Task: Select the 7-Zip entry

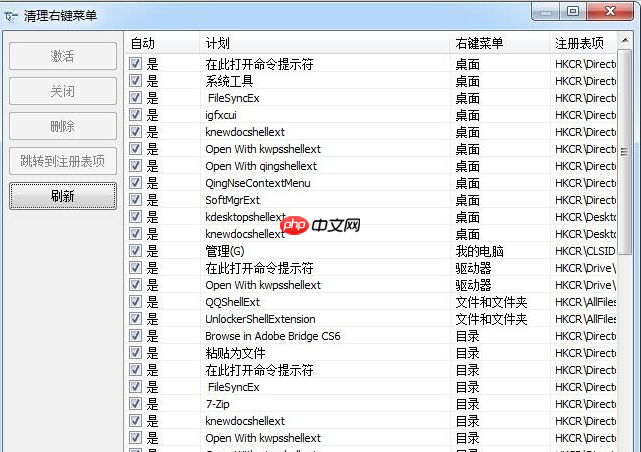Action: [217, 404]
